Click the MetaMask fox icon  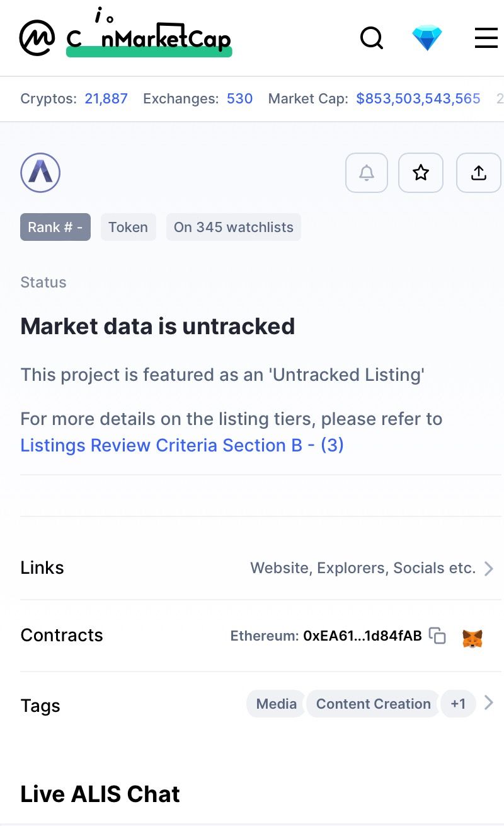coord(472,638)
